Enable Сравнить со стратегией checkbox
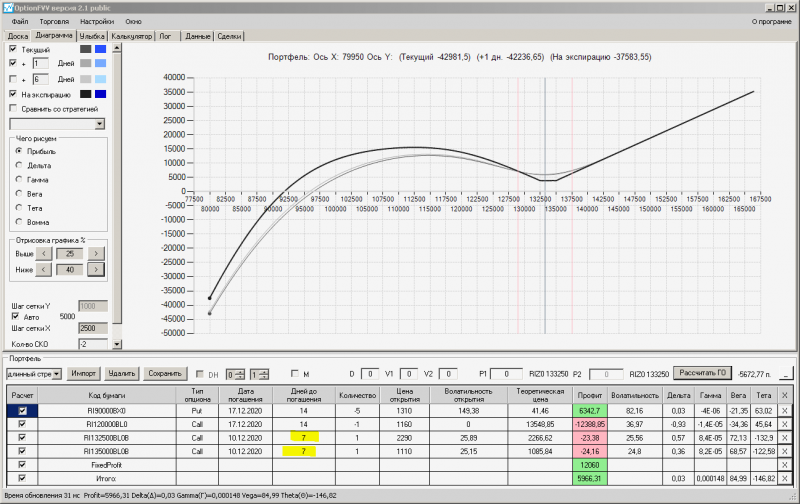 tap(13, 109)
